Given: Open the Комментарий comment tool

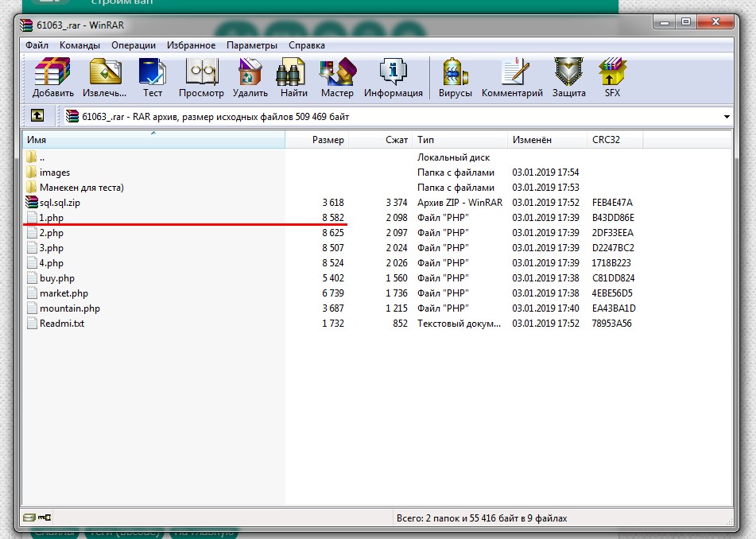Looking at the screenshot, I should (x=512, y=78).
